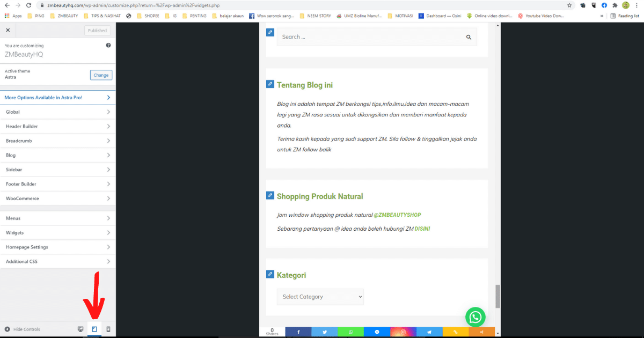The image size is (644, 338).
Task: Open the floating WhatsApp chat button
Action: [475, 317]
